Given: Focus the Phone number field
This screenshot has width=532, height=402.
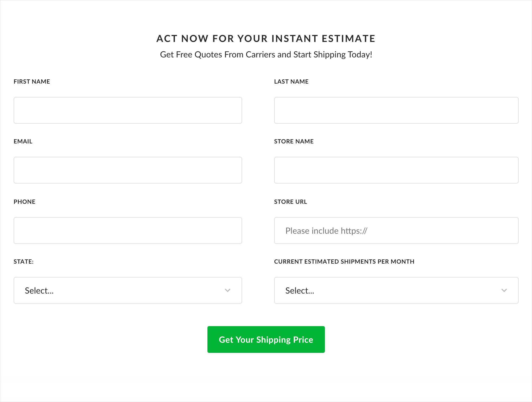Looking at the screenshot, I should [128, 231].
